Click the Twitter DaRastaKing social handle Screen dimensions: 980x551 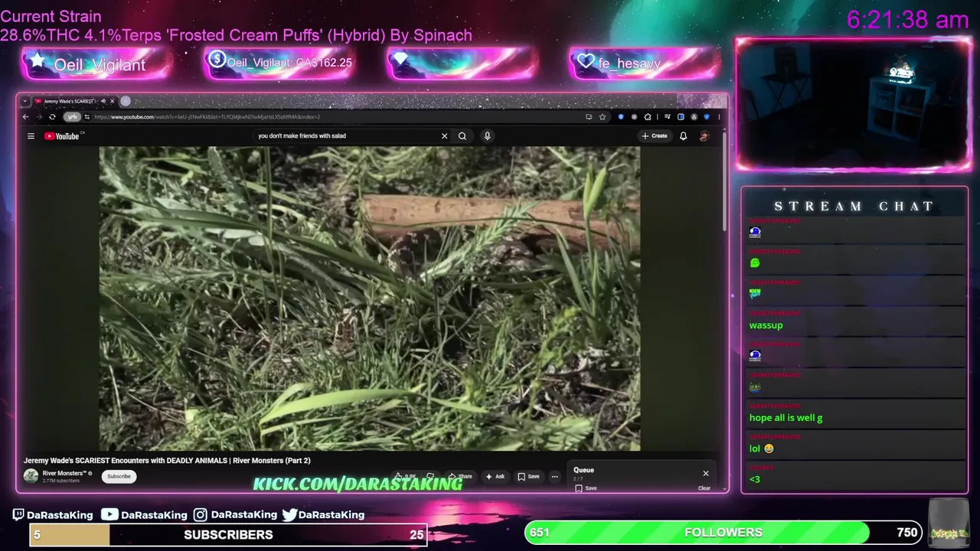point(323,515)
